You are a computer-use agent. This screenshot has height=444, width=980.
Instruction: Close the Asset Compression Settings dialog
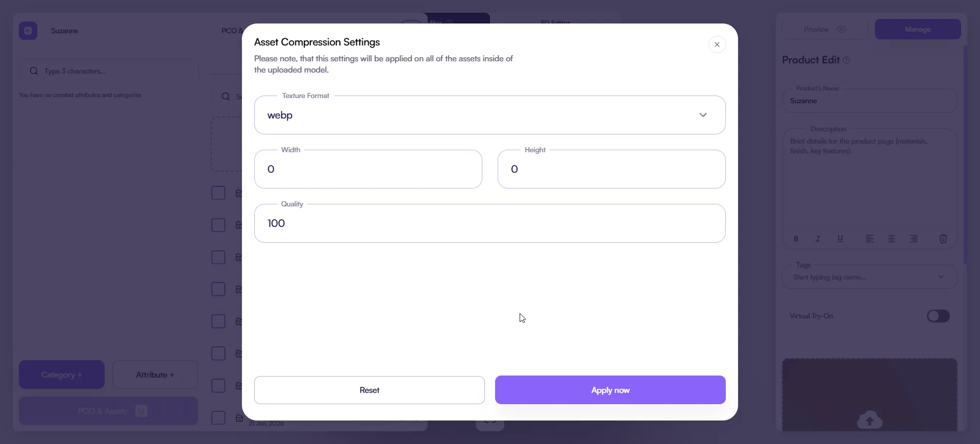click(x=717, y=44)
